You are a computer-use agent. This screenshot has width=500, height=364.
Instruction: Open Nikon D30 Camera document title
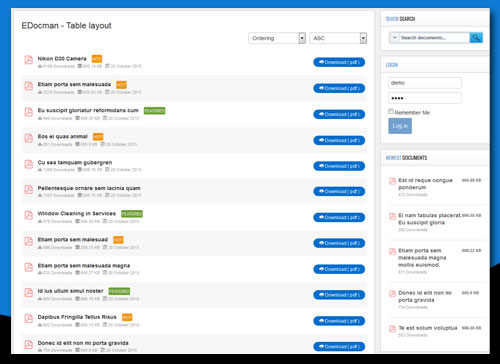tap(62, 59)
